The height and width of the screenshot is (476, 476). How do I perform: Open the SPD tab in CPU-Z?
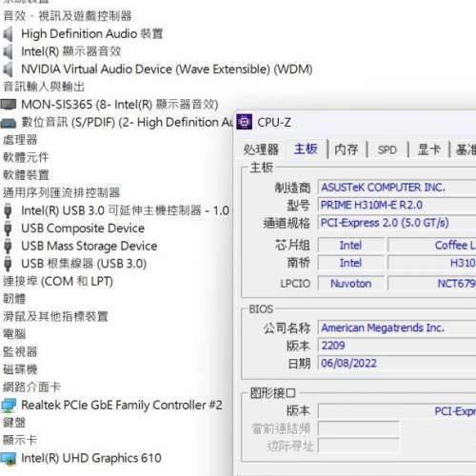[387, 149]
